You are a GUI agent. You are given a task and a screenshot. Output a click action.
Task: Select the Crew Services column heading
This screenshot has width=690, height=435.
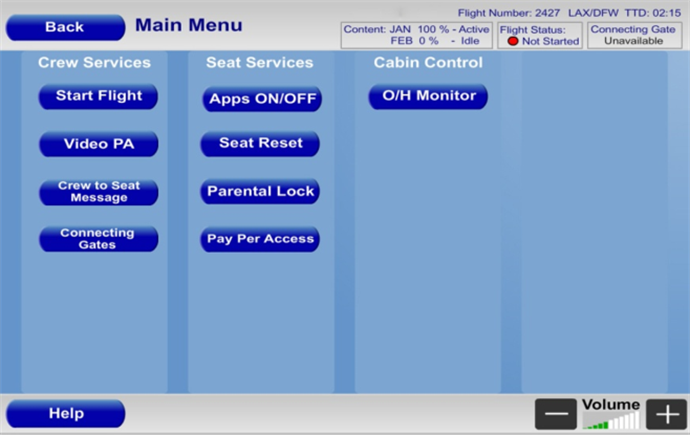pos(94,63)
